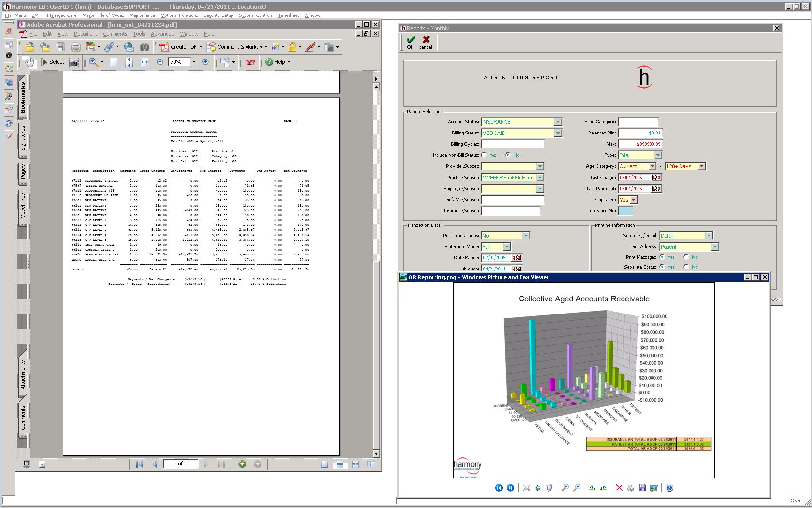Viewport: 812px width, 508px height.
Task: Click the Yahoo Y! toolbar icon
Action: (x=250, y=62)
